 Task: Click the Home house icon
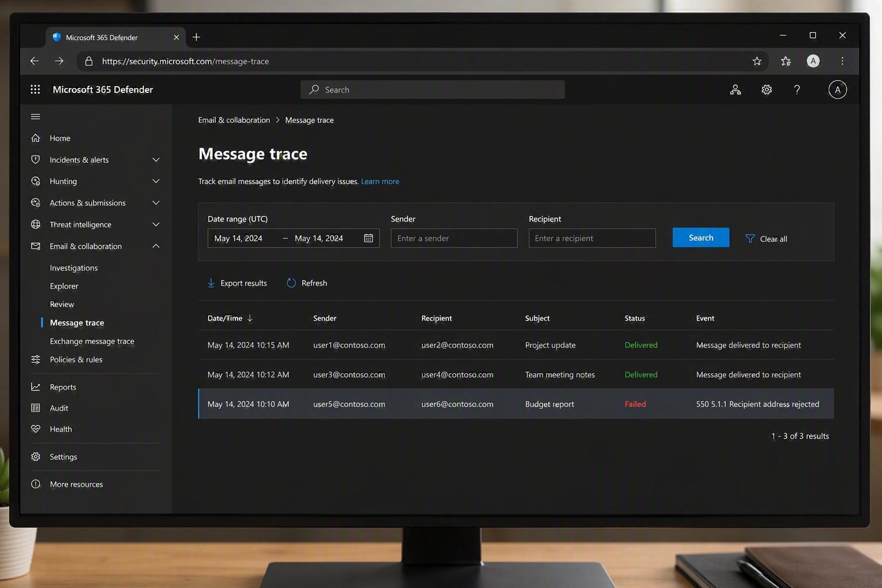pos(36,138)
